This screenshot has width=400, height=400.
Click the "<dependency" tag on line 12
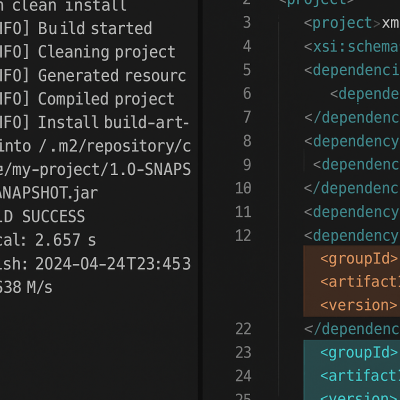pyautogui.click(x=352, y=235)
